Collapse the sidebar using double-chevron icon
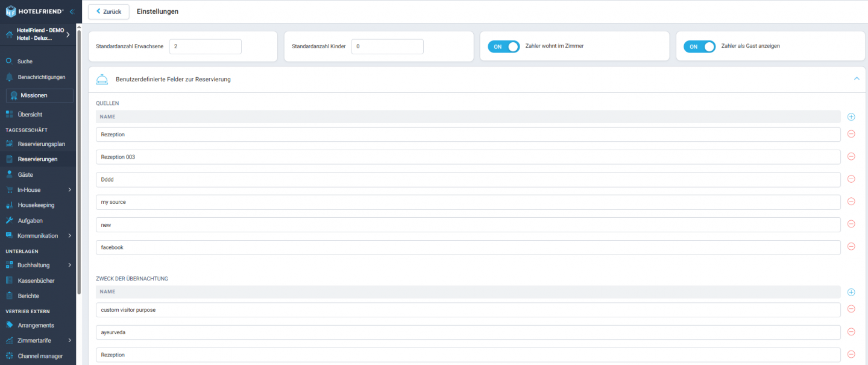The height and width of the screenshot is (365, 868). click(x=72, y=11)
